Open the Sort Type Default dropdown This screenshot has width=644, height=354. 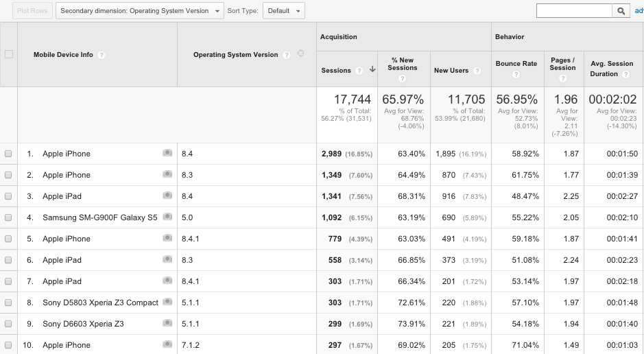284,11
